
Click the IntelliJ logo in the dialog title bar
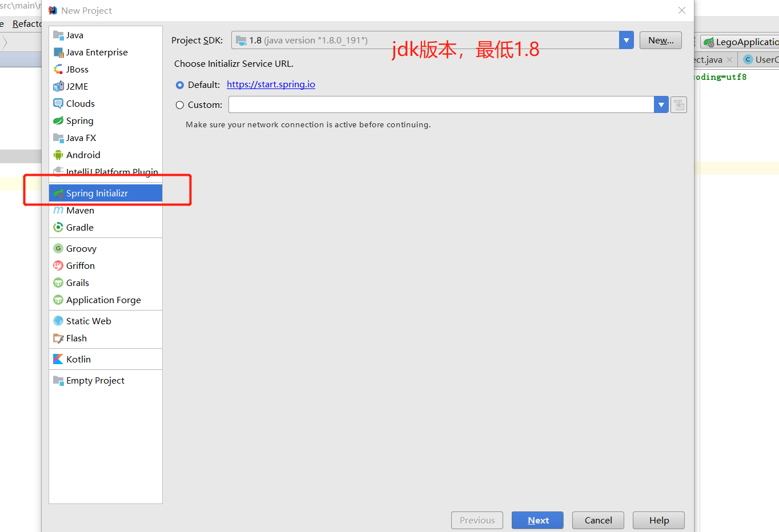(x=53, y=10)
